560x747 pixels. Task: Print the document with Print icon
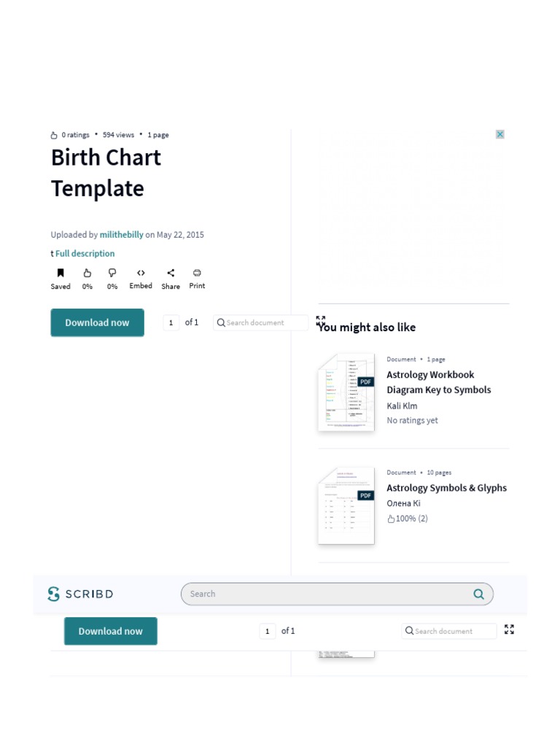[x=197, y=273]
